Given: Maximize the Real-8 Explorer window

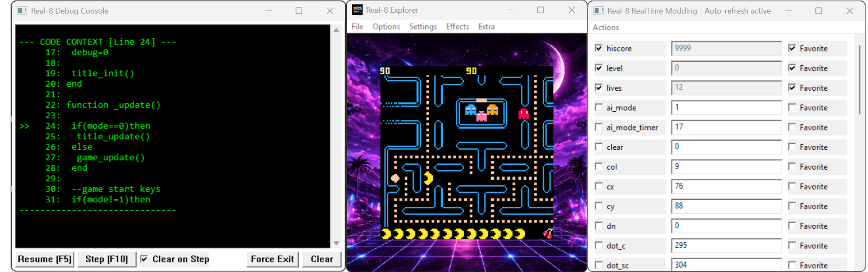Looking at the screenshot, I should 541,10.
